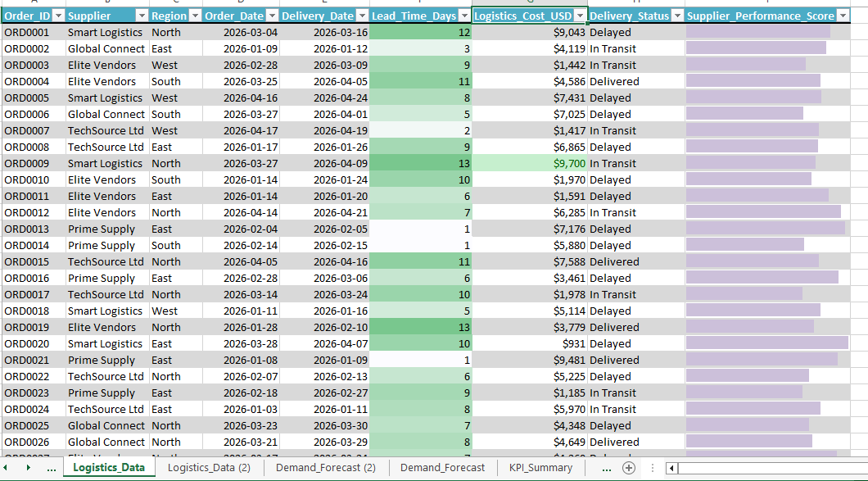Select lead time 2 in ORD0007 row

pyautogui.click(x=421, y=131)
